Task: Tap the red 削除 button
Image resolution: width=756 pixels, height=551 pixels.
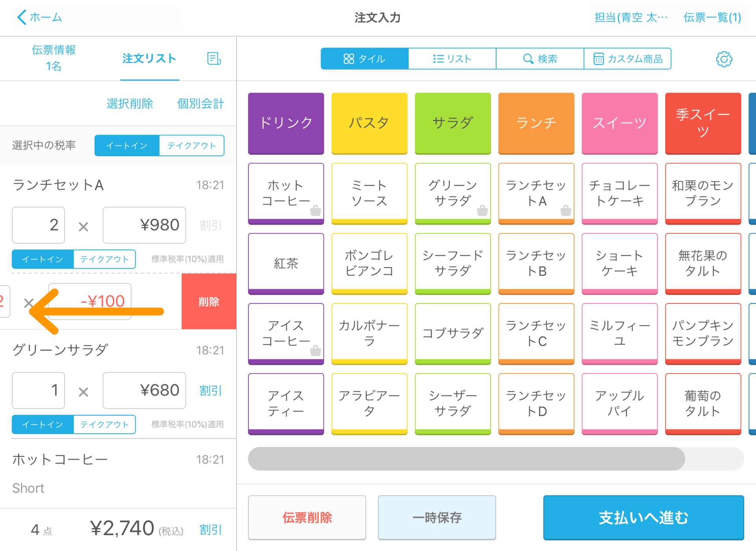Action: 209,301
